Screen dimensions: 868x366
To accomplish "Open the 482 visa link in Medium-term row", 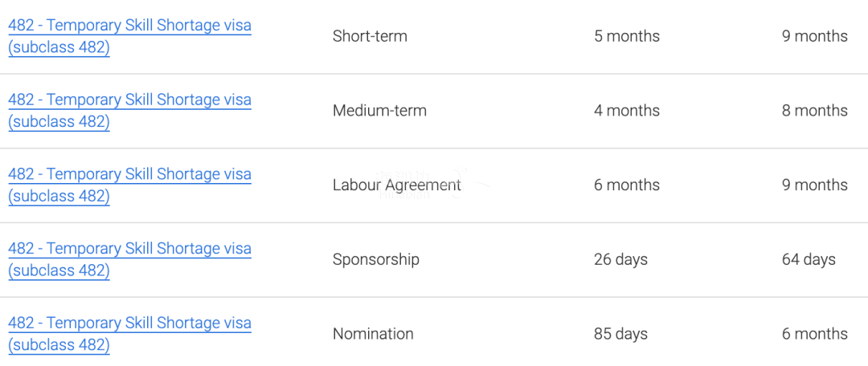I will (x=129, y=111).
